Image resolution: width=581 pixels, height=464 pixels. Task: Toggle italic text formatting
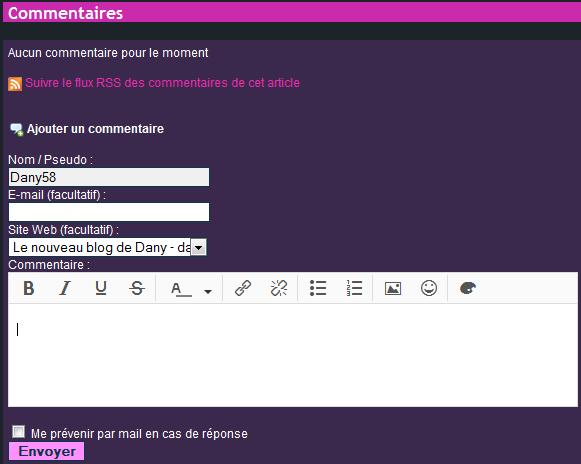65,288
